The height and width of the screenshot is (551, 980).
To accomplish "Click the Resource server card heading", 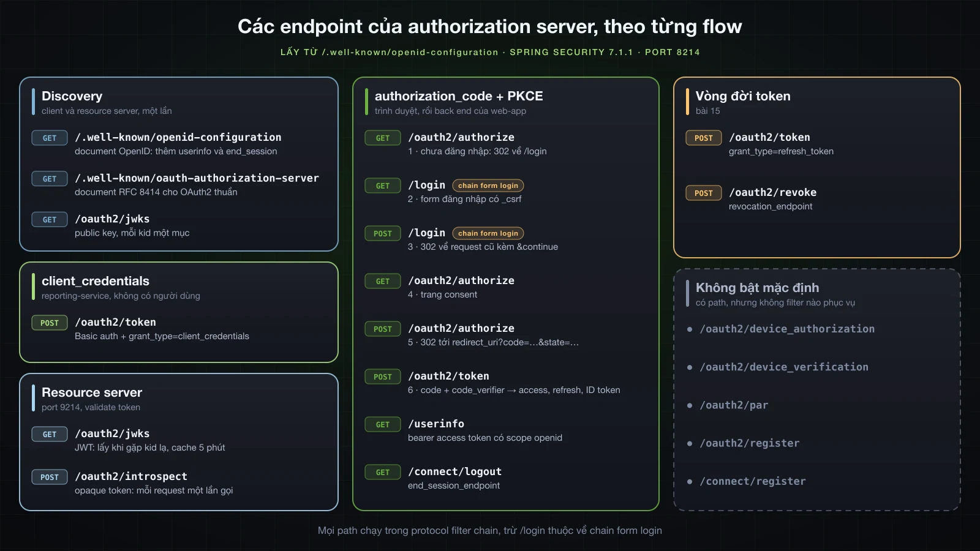I will coord(92,392).
